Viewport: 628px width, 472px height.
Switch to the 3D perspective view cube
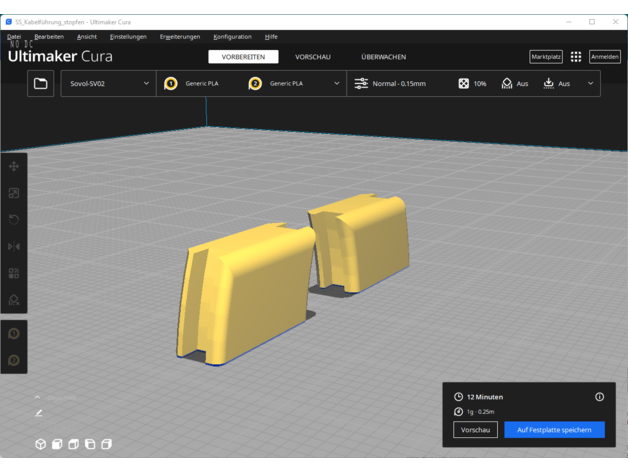(41, 444)
